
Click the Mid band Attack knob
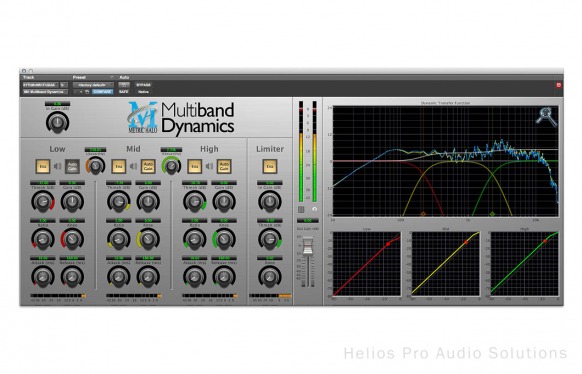(119, 277)
